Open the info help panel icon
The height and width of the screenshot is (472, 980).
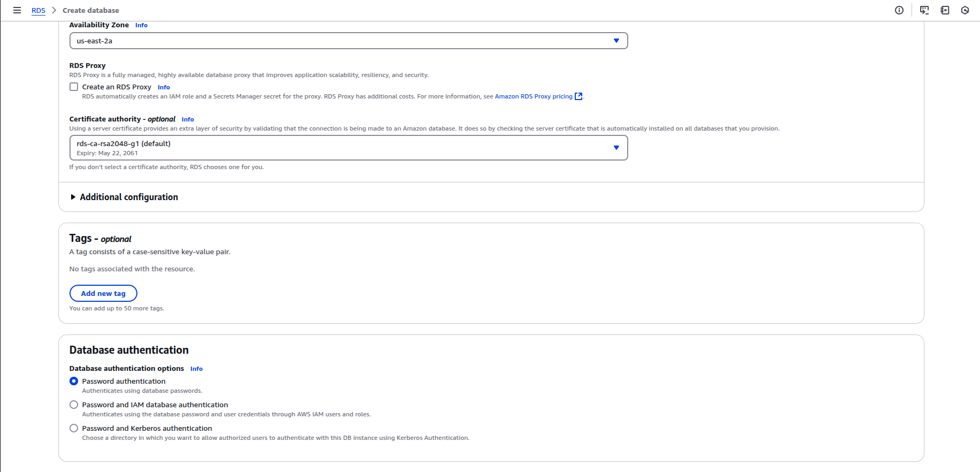(x=899, y=10)
